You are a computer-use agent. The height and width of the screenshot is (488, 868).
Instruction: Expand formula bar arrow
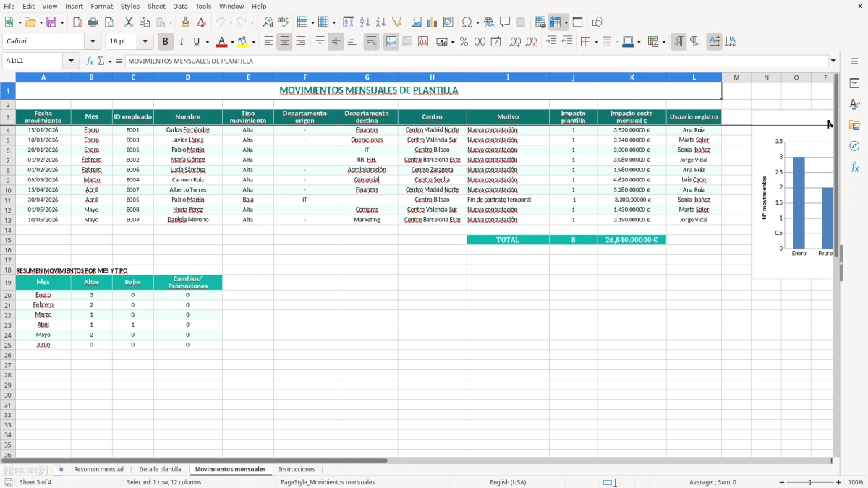(x=833, y=61)
